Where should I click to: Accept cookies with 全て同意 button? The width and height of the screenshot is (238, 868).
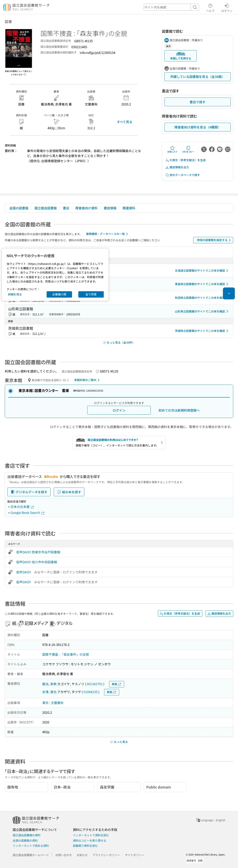[x=91, y=294]
